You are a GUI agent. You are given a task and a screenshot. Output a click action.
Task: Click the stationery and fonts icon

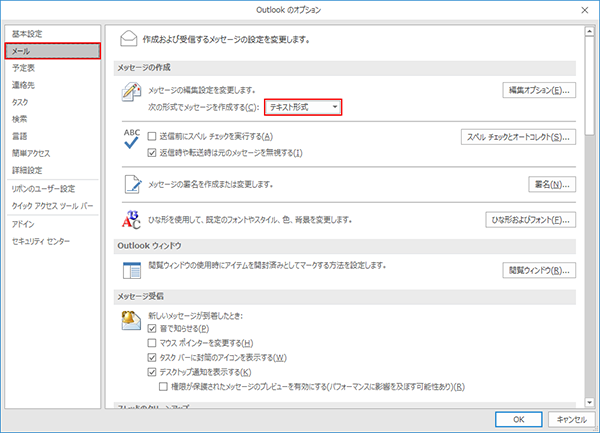tap(130, 220)
